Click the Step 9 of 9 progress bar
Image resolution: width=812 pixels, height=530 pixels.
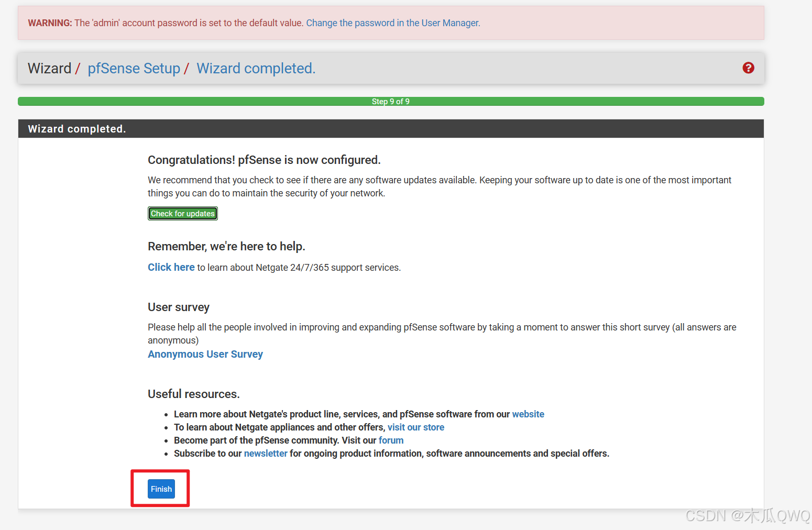(391, 102)
